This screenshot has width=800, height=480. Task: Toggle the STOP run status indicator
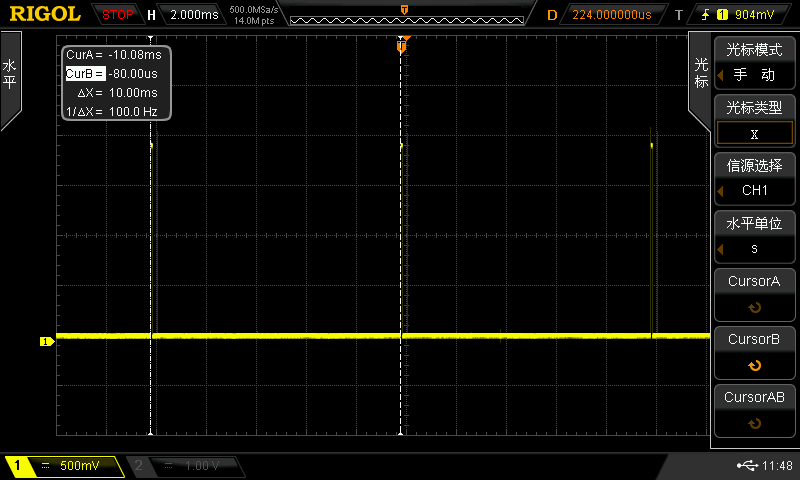click(x=117, y=15)
